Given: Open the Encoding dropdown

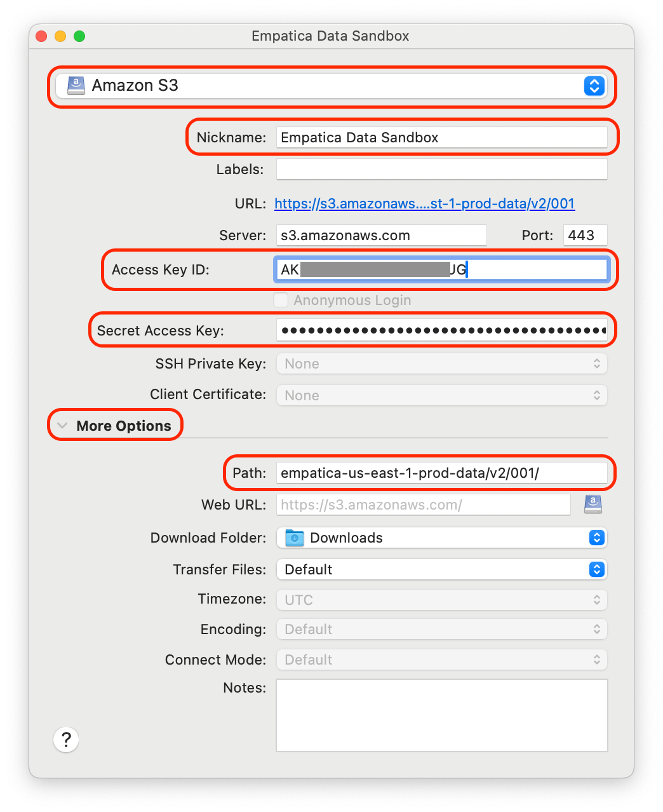Looking at the screenshot, I should pyautogui.click(x=596, y=629).
